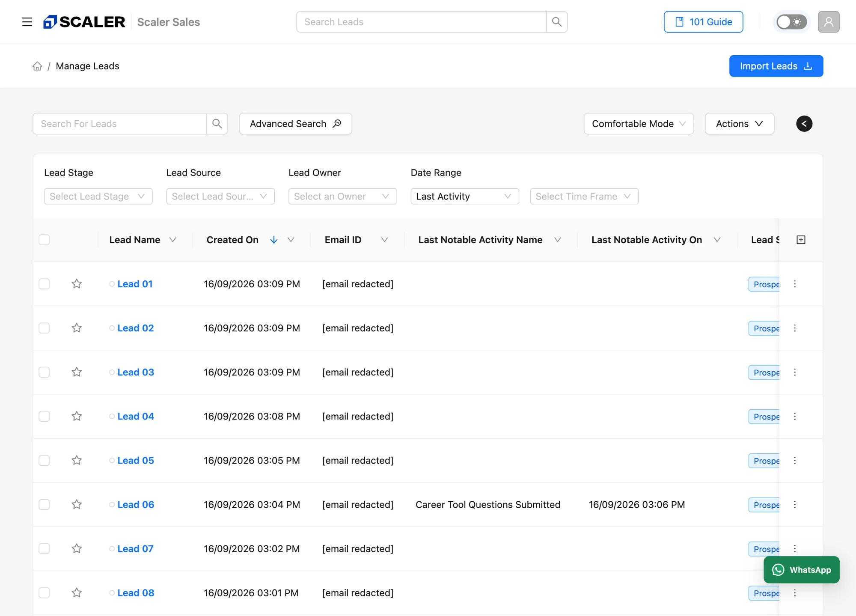This screenshot has height=616, width=856.
Task: Open Lead Name column filter chevron
Action: pos(172,240)
